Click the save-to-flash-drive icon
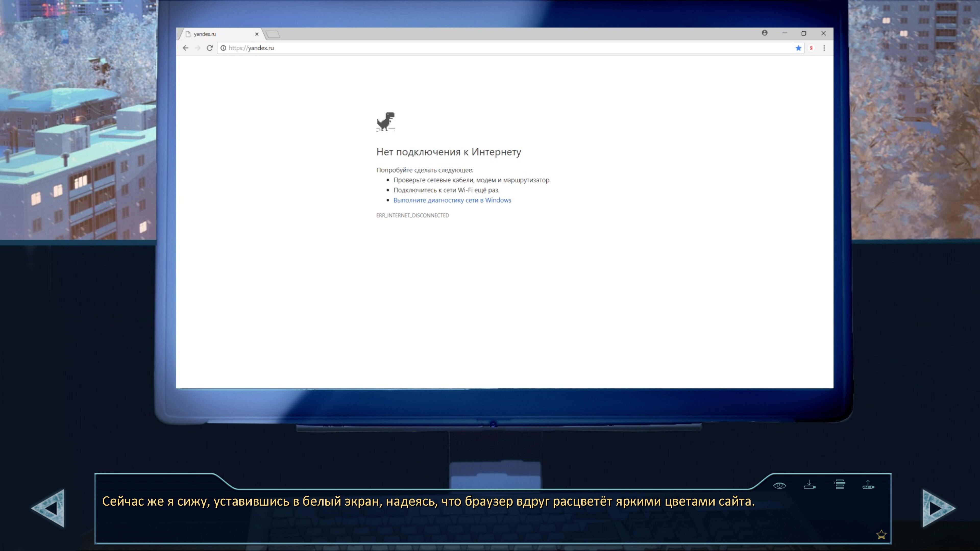Screen dimensions: 980x551 click(809, 485)
